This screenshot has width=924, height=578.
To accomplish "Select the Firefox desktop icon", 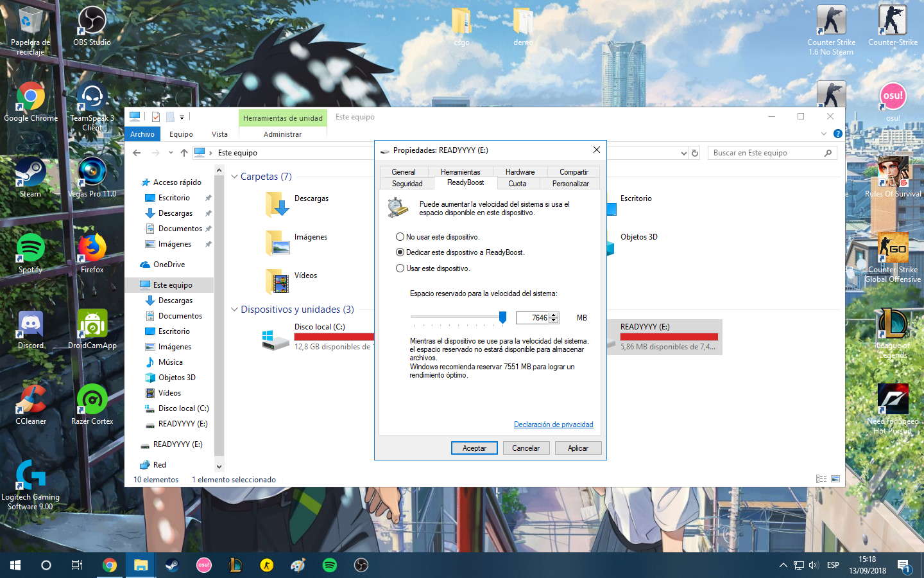I will pyautogui.click(x=92, y=253).
